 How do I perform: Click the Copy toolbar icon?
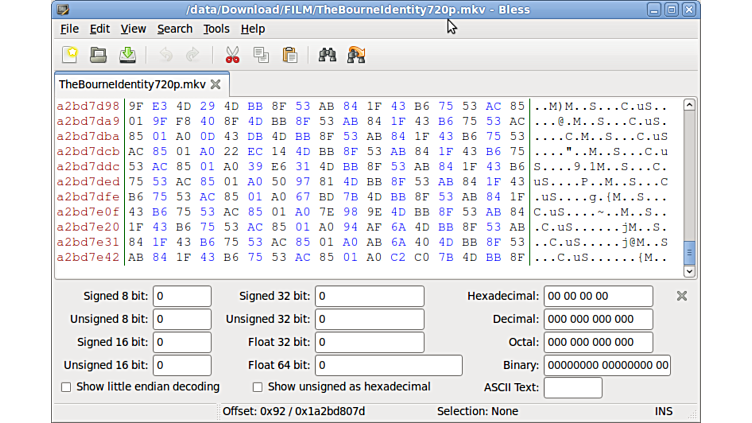(x=261, y=55)
